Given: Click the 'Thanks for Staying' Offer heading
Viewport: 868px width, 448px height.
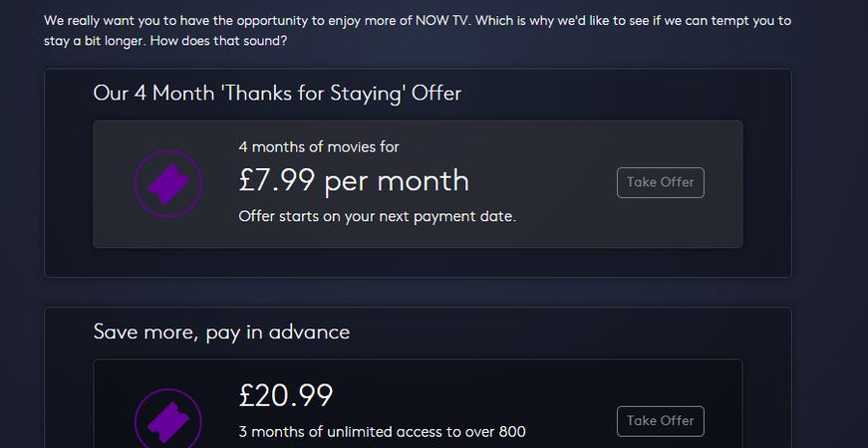Looking at the screenshot, I should tap(277, 94).
